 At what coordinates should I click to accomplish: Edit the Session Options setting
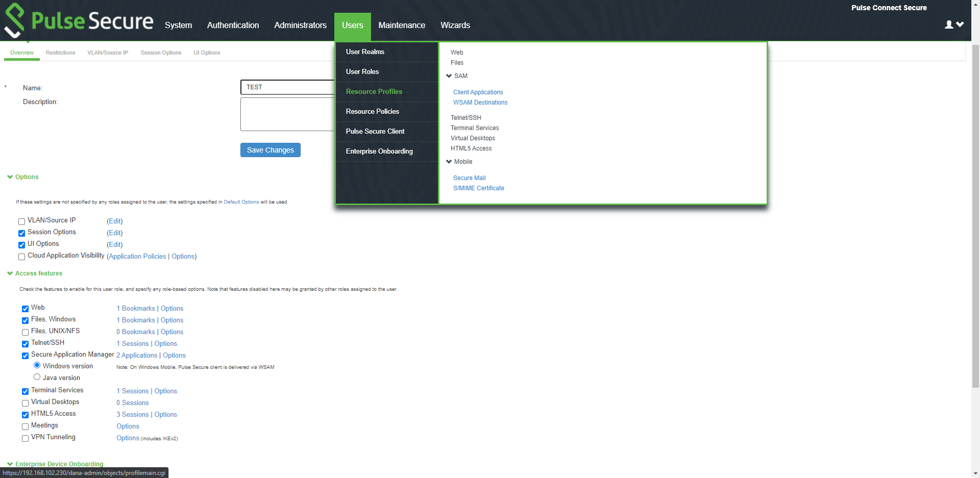pos(115,233)
